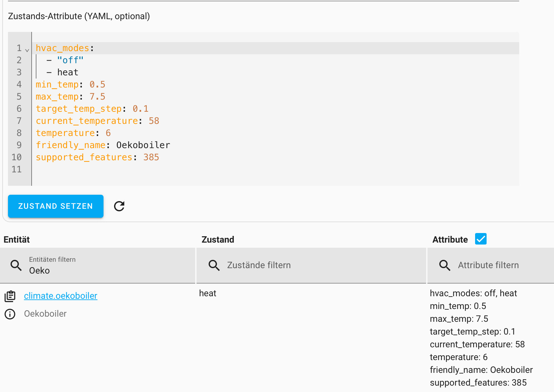Click the hvac_modes key in YAML editor

62,48
